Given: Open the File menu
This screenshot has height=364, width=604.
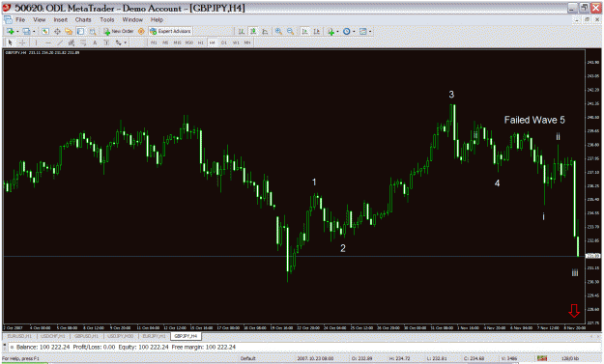Looking at the screenshot, I should coord(20,19).
